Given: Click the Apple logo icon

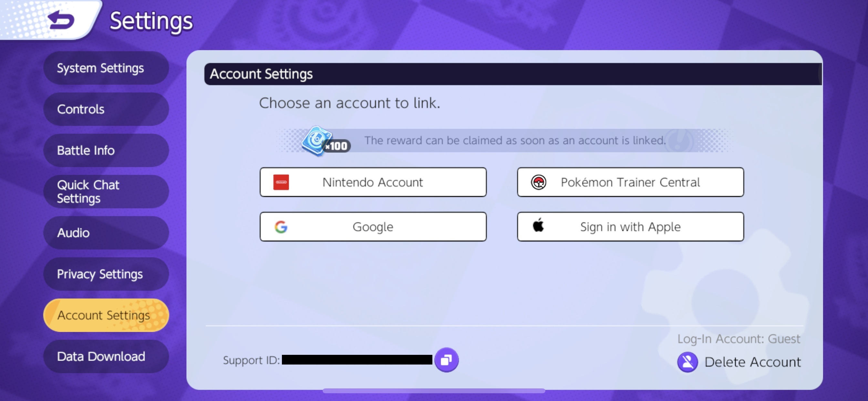Looking at the screenshot, I should (538, 225).
